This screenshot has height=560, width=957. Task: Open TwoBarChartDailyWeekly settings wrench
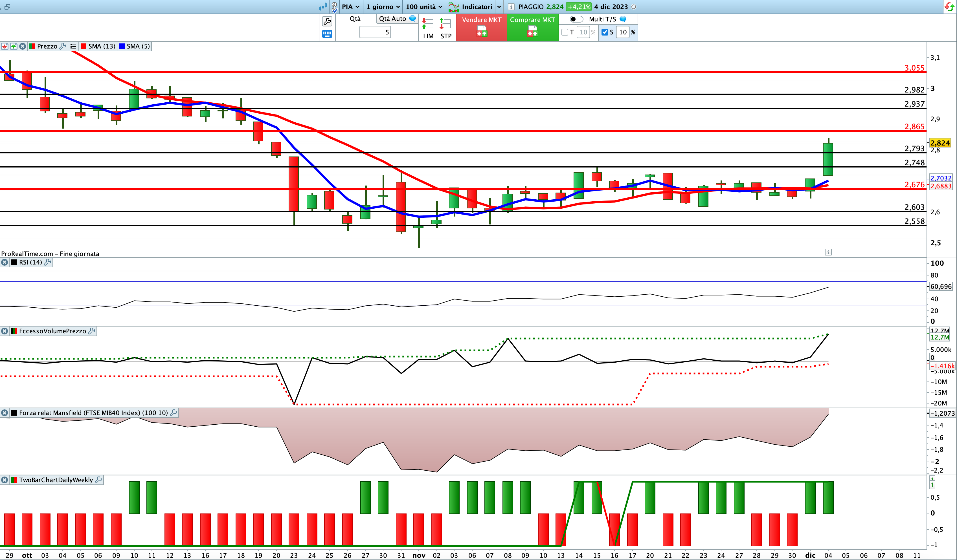click(x=98, y=480)
